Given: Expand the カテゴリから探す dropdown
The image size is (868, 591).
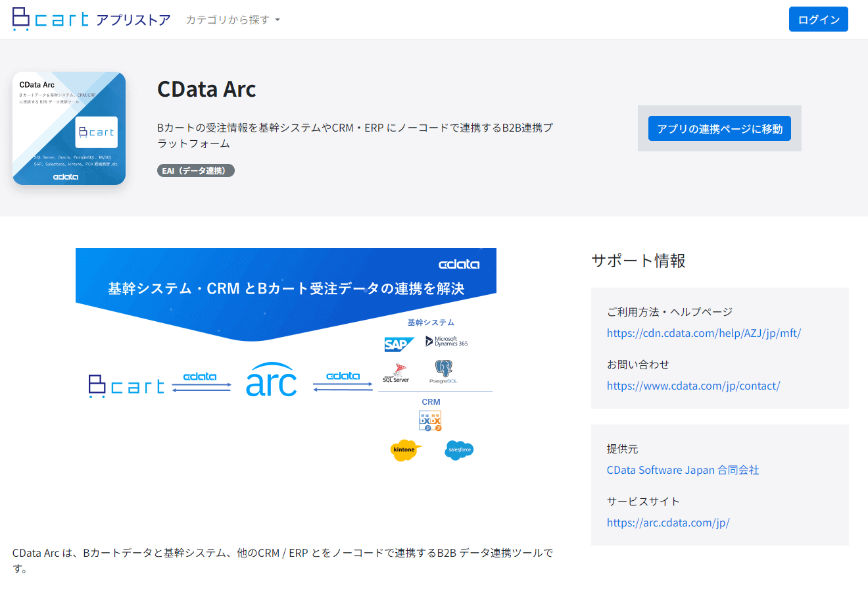Looking at the screenshot, I should (233, 20).
